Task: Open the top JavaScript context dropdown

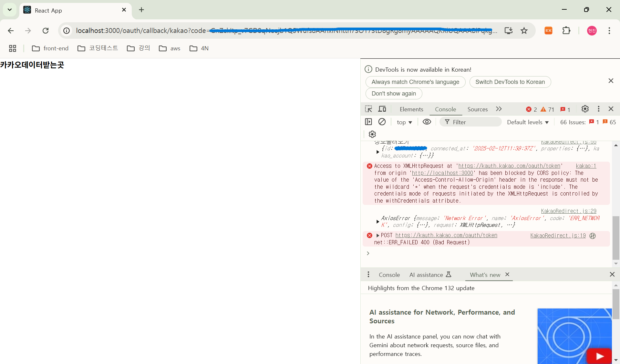Action: 404,122
